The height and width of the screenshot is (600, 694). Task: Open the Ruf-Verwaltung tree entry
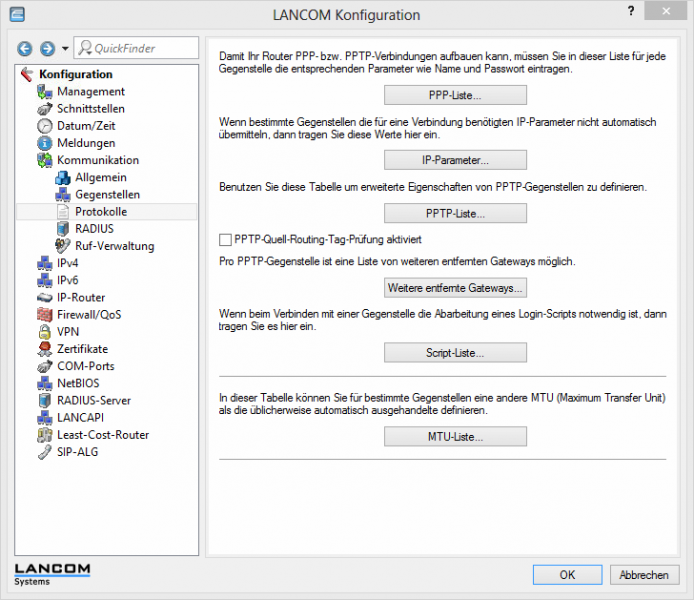(x=114, y=245)
